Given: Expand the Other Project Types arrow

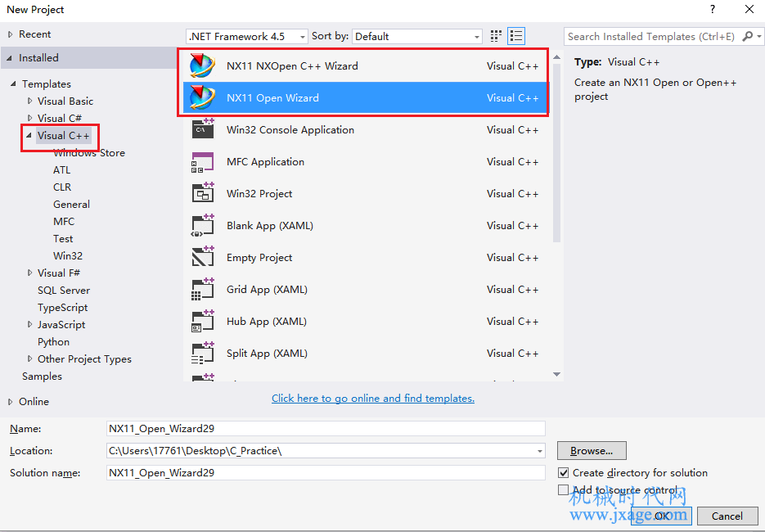Looking at the screenshot, I should (29, 358).
